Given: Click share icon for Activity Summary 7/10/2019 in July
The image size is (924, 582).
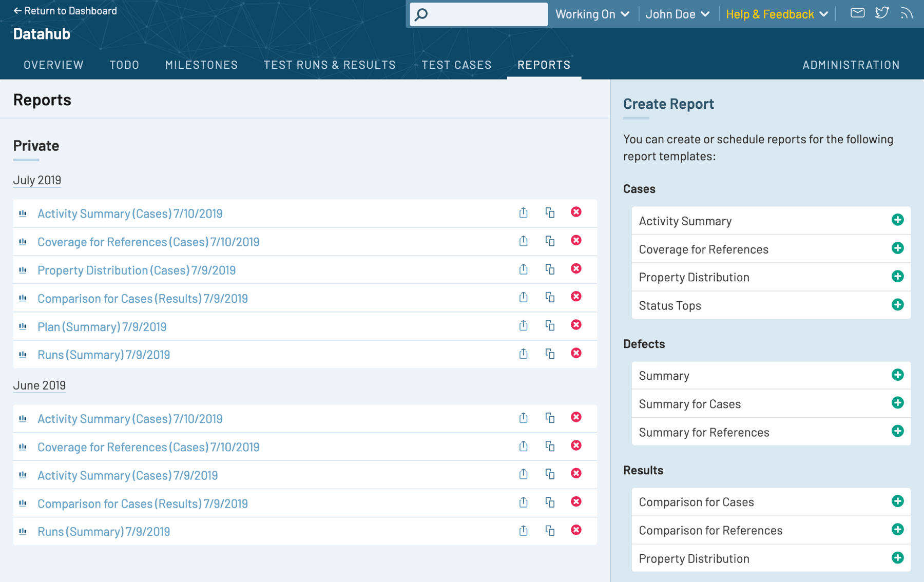Looking at the screenshot, I should (523, 212).
